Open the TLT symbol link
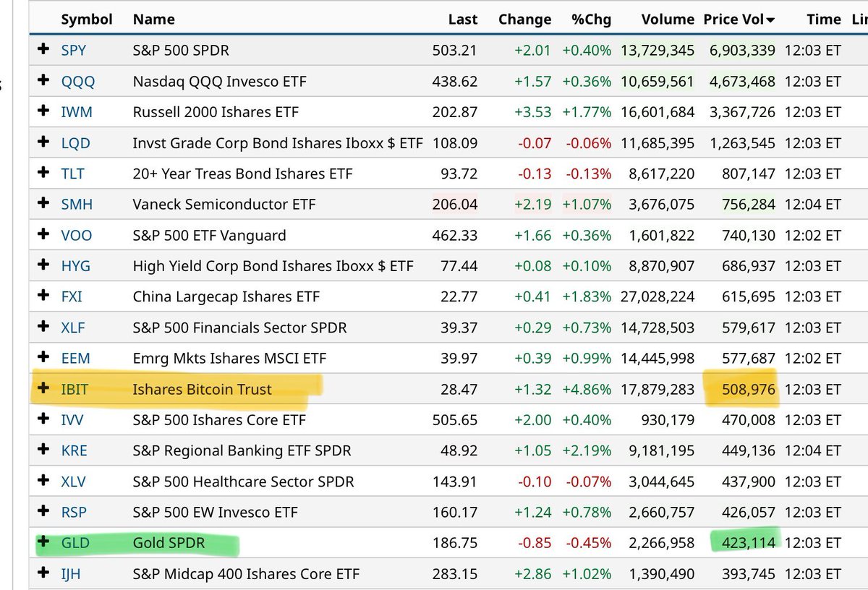 (73, 174)
